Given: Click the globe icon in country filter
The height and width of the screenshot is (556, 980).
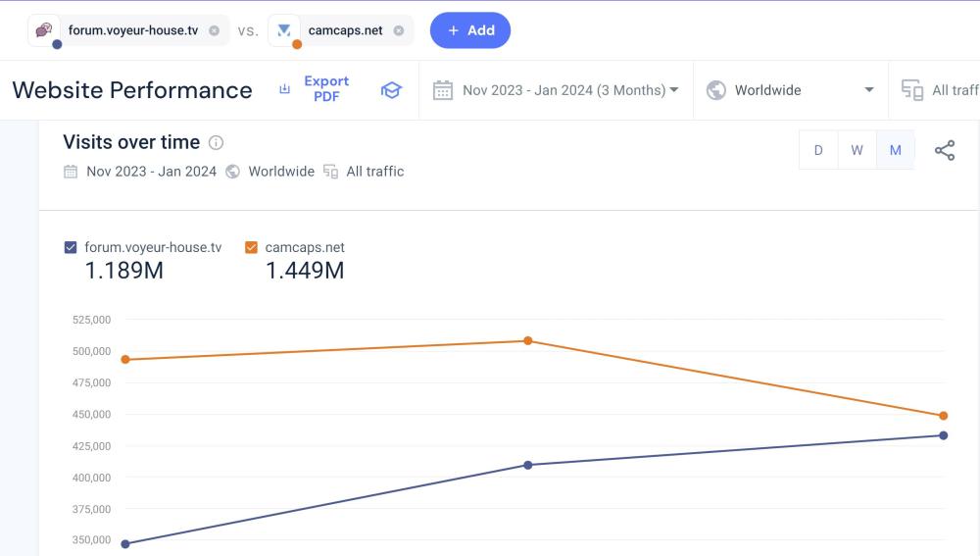Looking at the screenshot, I should 716,90.
